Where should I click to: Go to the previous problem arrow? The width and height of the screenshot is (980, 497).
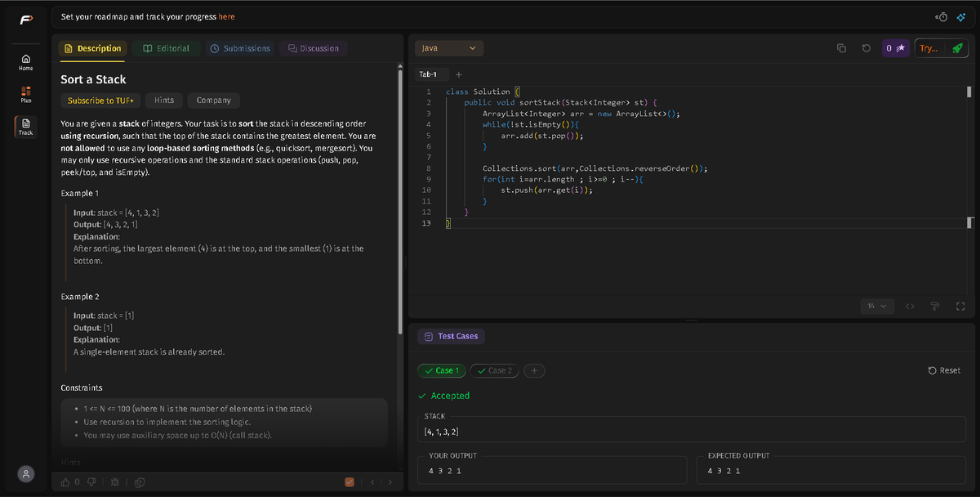tap(372, 481)
